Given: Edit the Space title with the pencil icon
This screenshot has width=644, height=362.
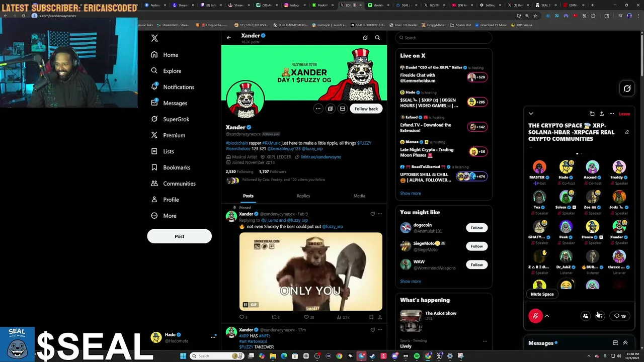Looking at the screenshot, I should pyautogui.click(x=627, y=132).
